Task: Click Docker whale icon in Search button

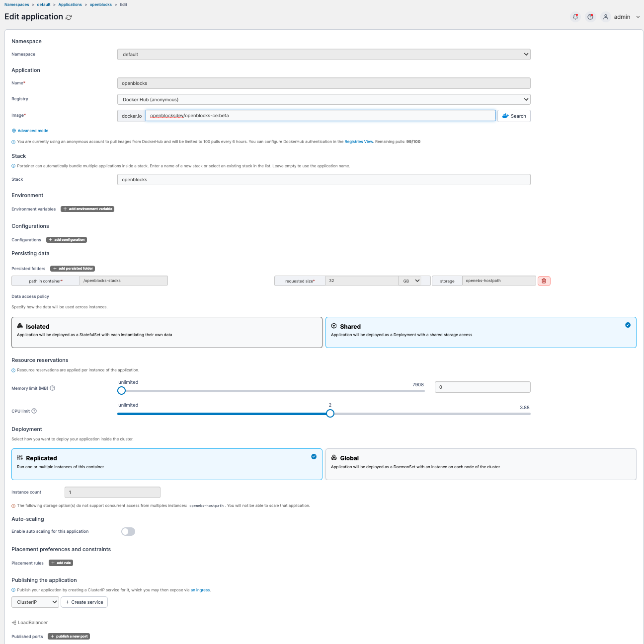Action: click(505, 116)
